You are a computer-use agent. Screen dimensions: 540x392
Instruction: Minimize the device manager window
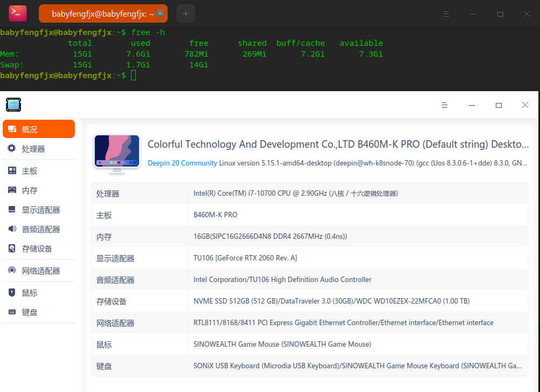point(472,105)
